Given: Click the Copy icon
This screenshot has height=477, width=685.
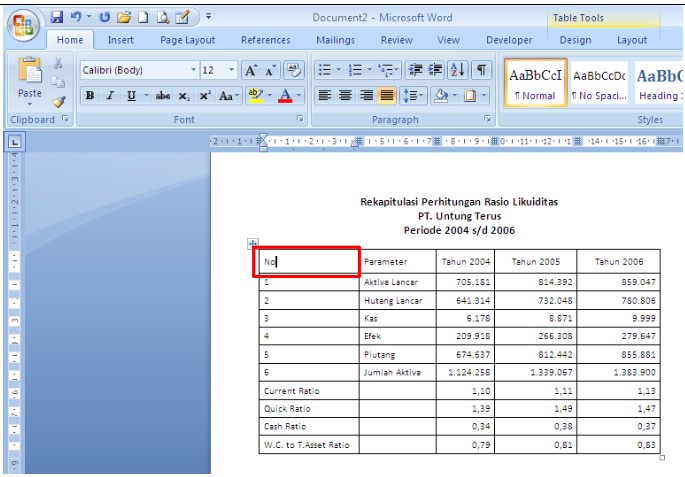Looking at the screenshot, I should 58,82.
